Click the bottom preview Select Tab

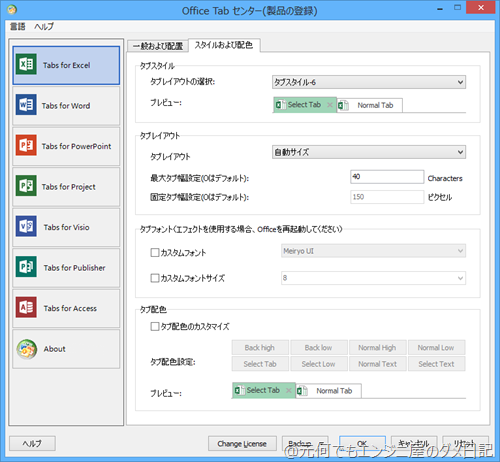click(x=264, y=390)
